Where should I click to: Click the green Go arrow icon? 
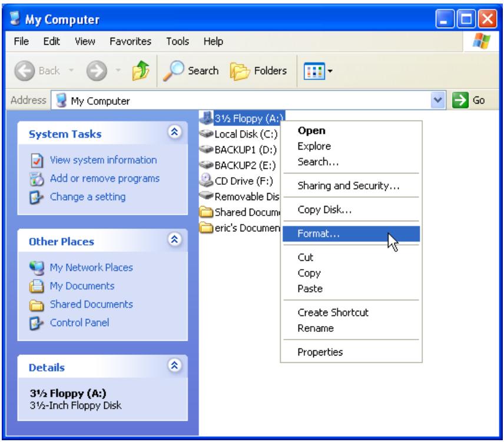click(460, 100)
